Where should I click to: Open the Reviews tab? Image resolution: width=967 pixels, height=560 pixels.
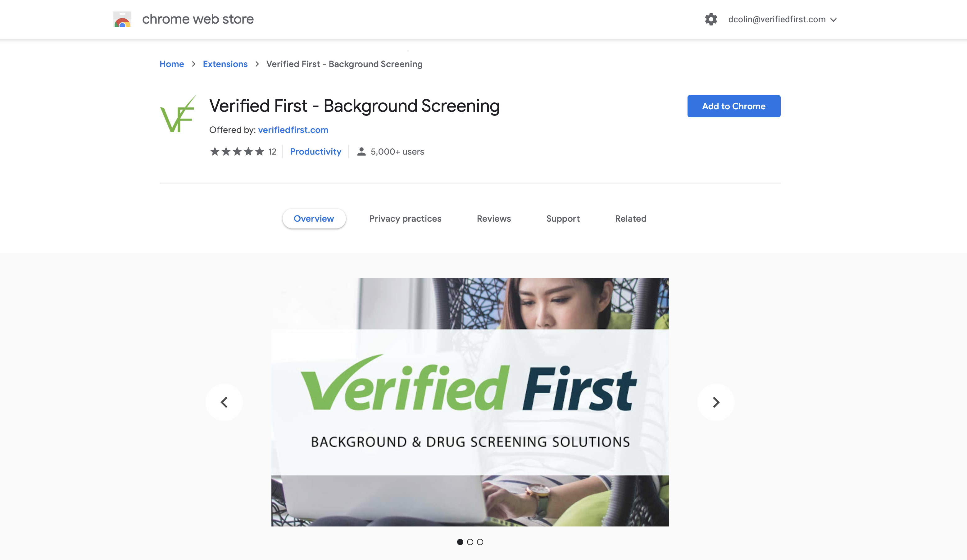pyautogui.click(x=494, y=219)
